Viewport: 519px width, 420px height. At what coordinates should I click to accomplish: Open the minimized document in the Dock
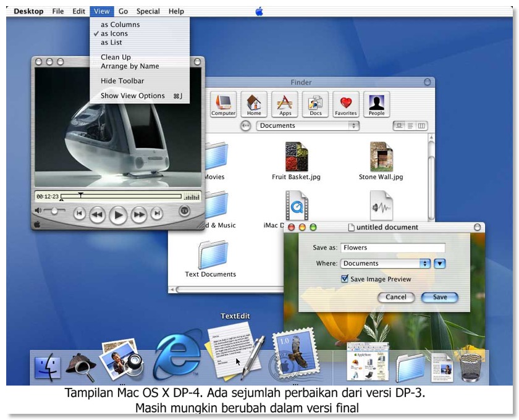coord(442,367)
